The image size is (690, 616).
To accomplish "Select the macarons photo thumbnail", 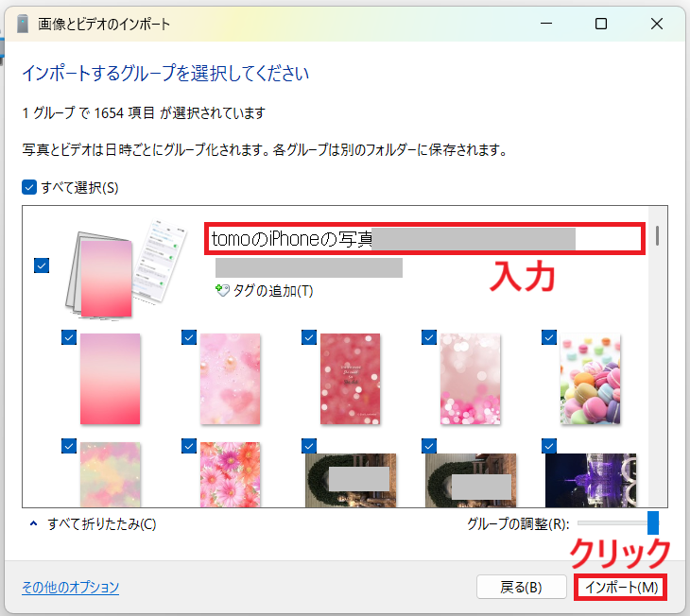I will [x=590, y=378].
